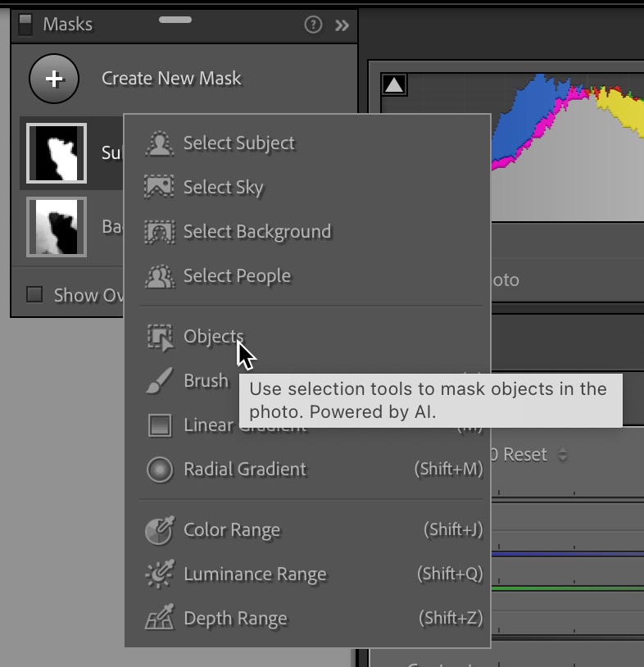Click the Select Subject icon
Image resolution: width=644 pixels, height=667 pixels.
160,143
